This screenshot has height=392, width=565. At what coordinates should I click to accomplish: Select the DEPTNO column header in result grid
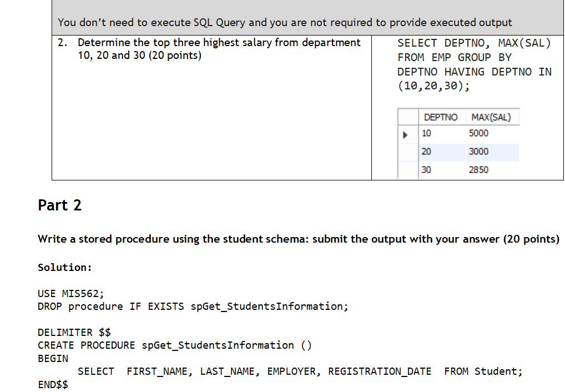[440, 117]
